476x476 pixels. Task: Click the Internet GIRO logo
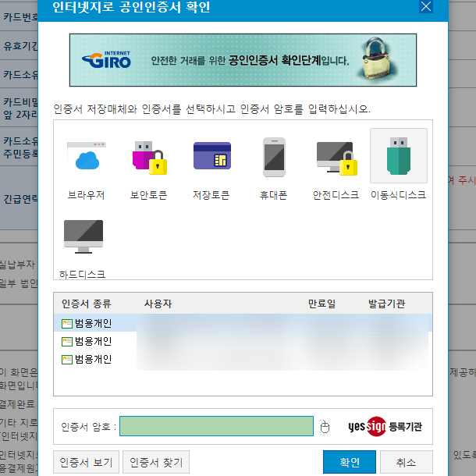point(106,60)
